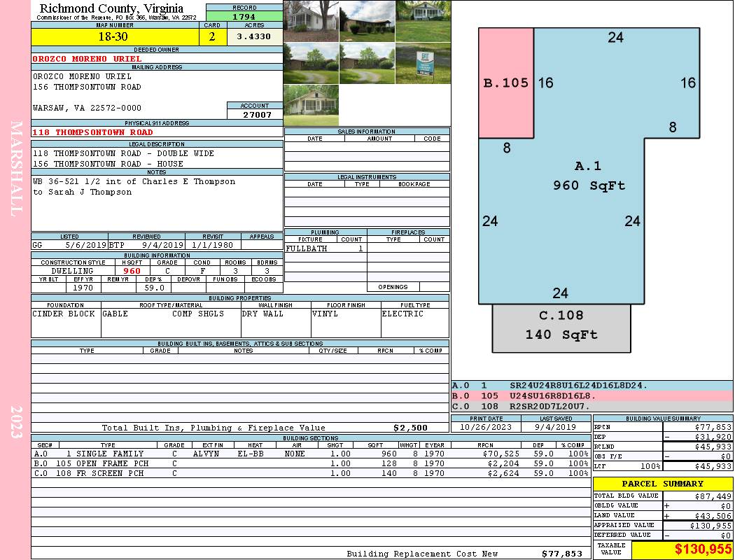735x560 pixels.
Task: Select the acres field 3.4330
Action: click(x=254, y=36)
